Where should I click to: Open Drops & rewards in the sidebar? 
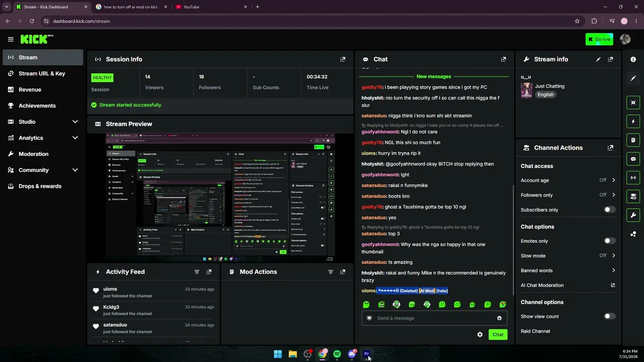pos(43,186)
